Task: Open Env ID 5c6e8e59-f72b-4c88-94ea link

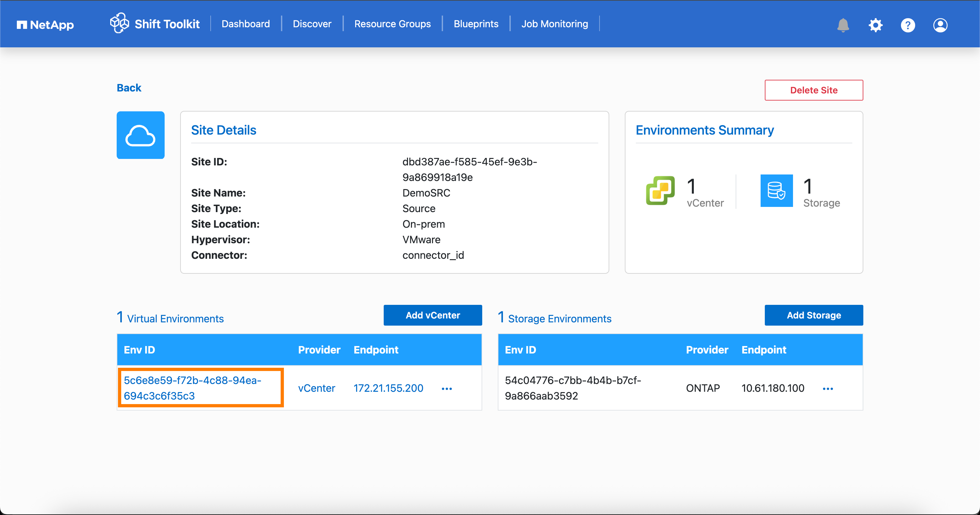Action: coord(192,388)
